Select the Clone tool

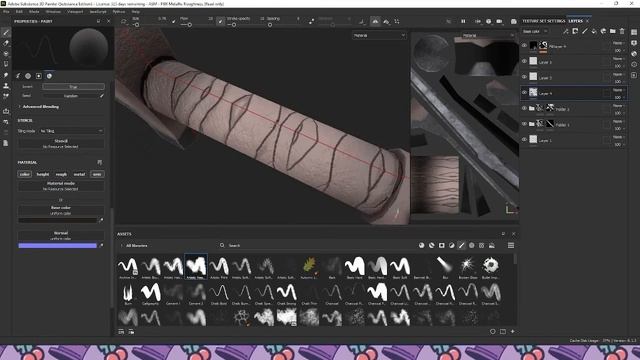point(6,86)
